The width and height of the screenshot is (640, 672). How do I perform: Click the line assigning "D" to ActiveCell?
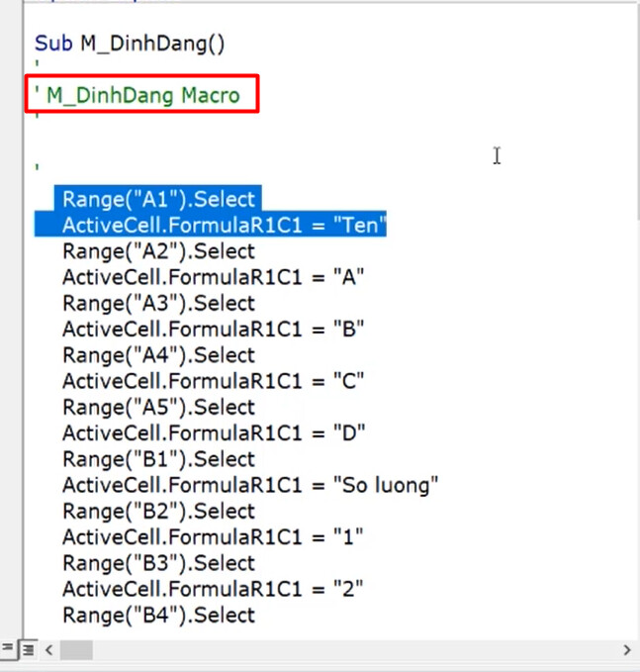(x=214, y=433)
